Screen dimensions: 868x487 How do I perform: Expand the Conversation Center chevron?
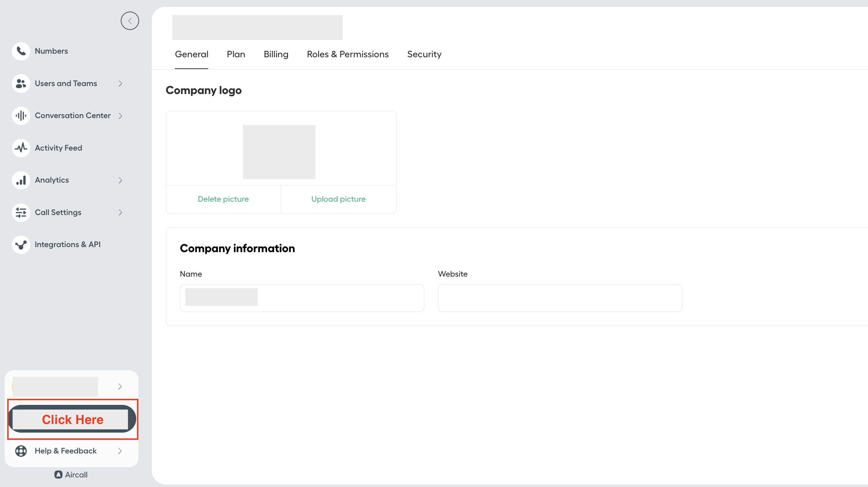point(120,116)
